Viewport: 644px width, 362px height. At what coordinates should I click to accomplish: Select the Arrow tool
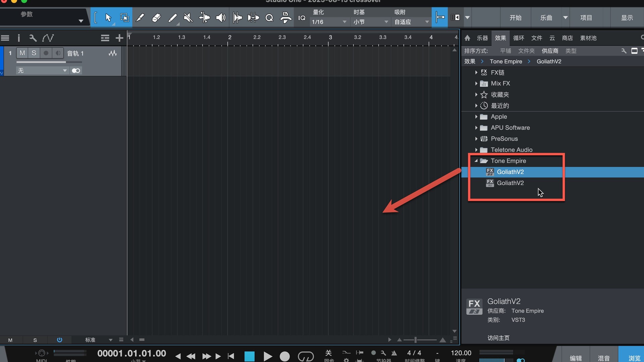(x=108, y=17)
